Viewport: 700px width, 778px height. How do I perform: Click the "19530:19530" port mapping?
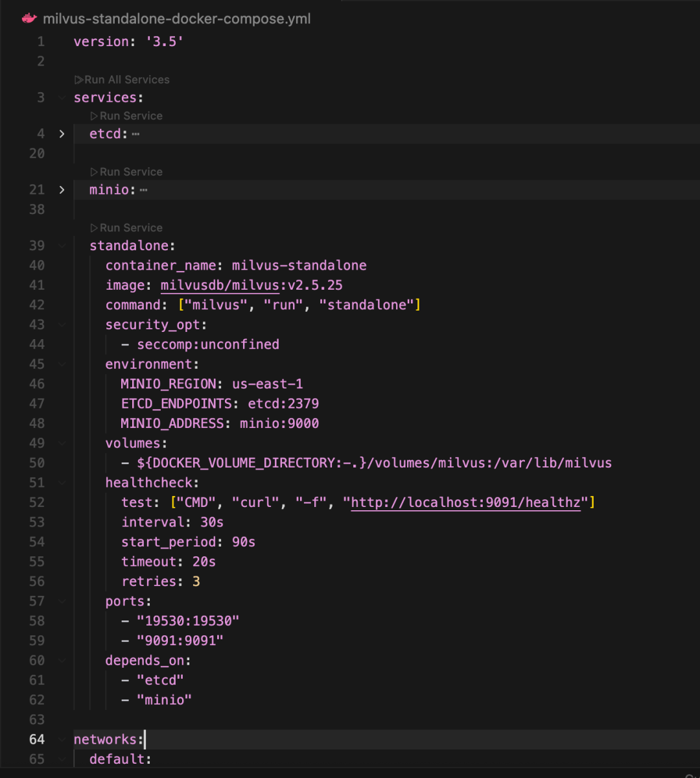coord(189,620)
